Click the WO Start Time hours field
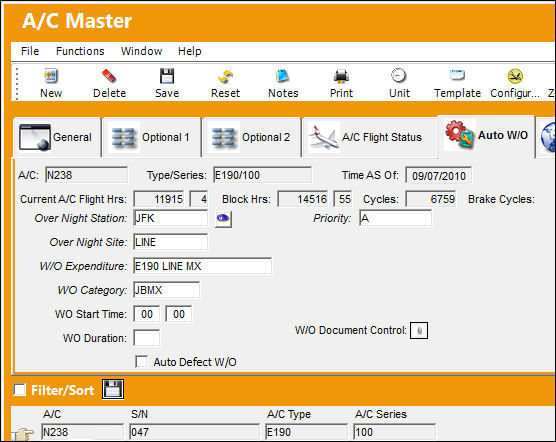Viewport: 556px width, 442px height. click(146, 314)
